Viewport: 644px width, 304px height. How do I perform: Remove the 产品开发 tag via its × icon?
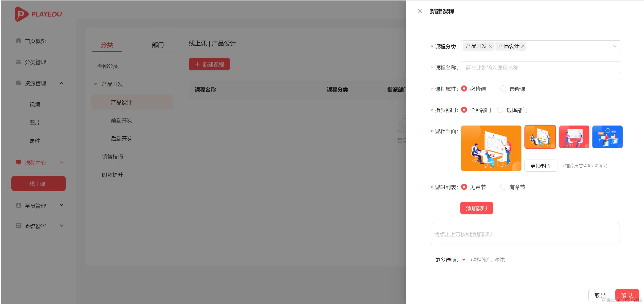(490, 46)
